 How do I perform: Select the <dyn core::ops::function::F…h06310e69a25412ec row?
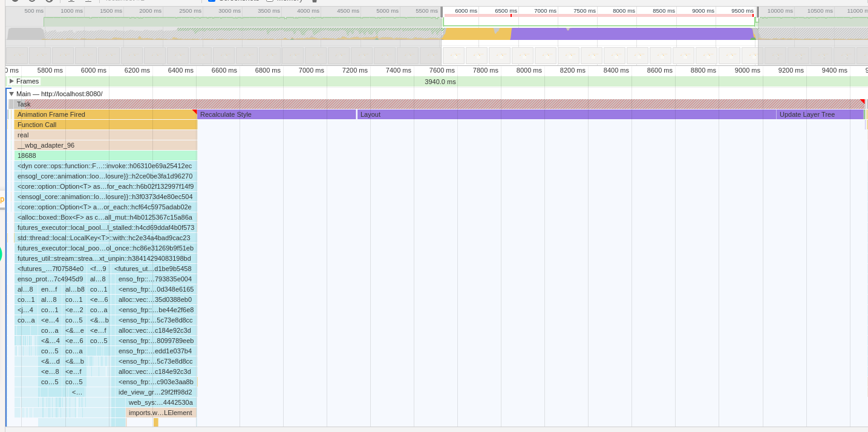pos(106,166)
